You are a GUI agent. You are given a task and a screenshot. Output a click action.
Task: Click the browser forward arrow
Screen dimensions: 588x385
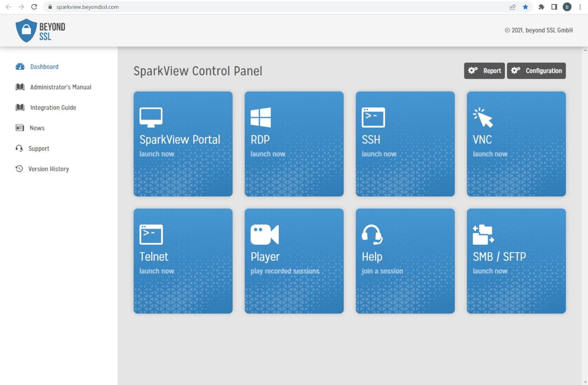tap(21, 7)
